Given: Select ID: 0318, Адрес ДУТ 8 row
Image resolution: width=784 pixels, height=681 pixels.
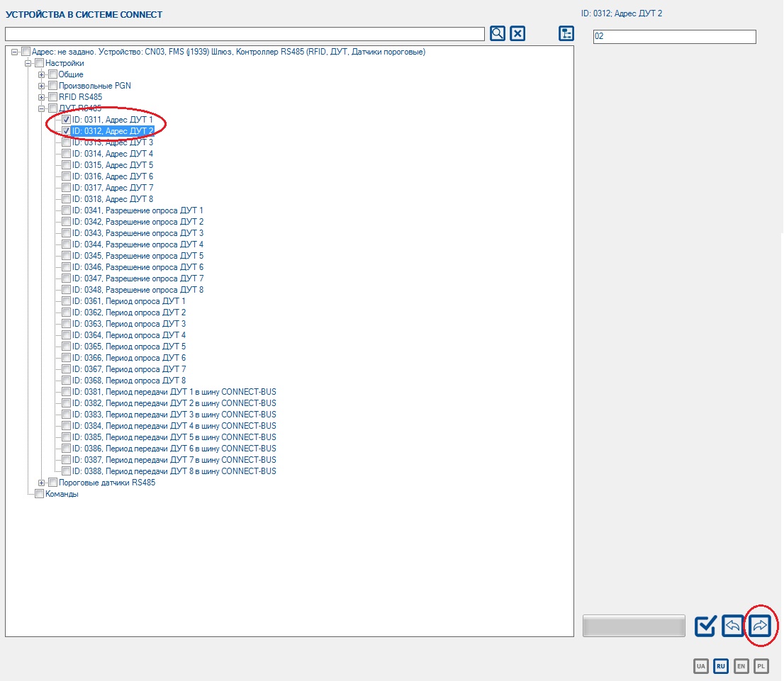Looking at the screenshot, I should click(113, 199).
